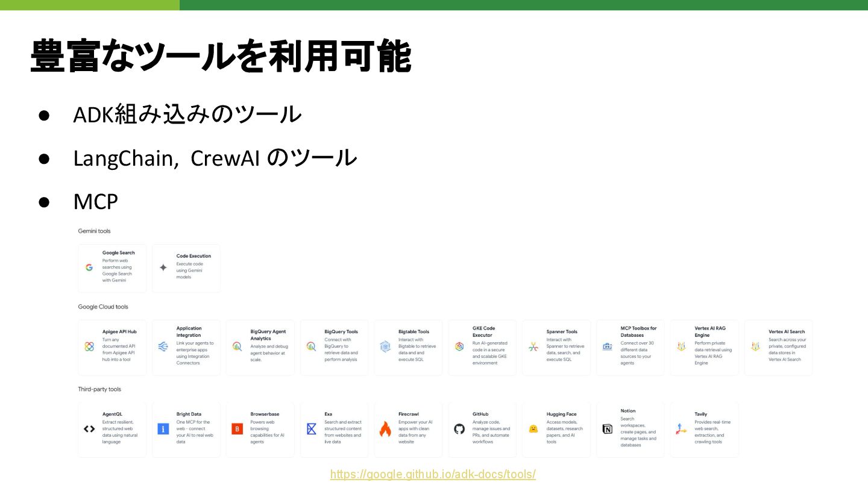Screen dimensions: 868x488
Task: Click the GitHub description 'Analyze code, manage issues'
Action: [x=491, y=432]
